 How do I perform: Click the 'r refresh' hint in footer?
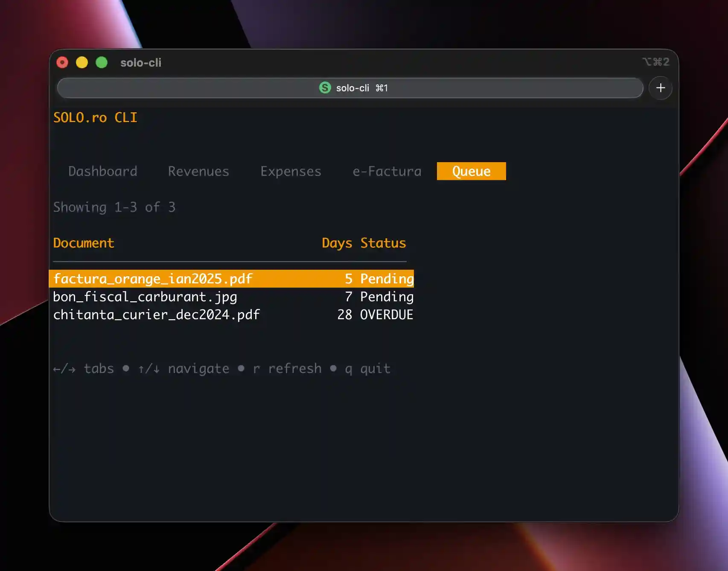[287, 368]
